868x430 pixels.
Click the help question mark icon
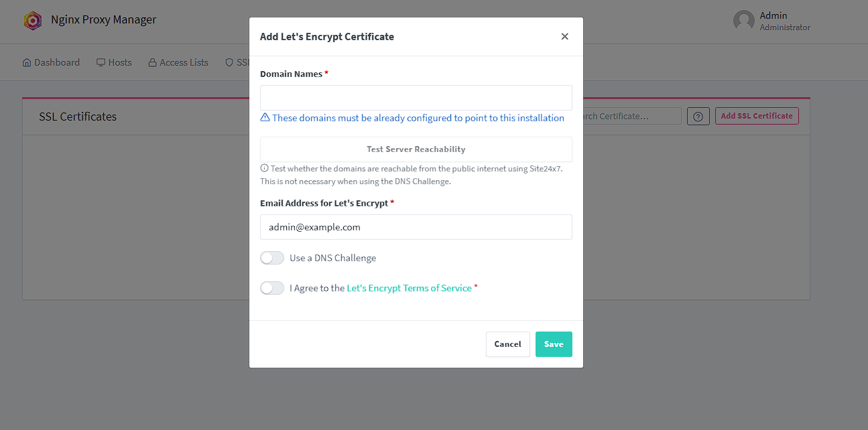tap(698, 117)
